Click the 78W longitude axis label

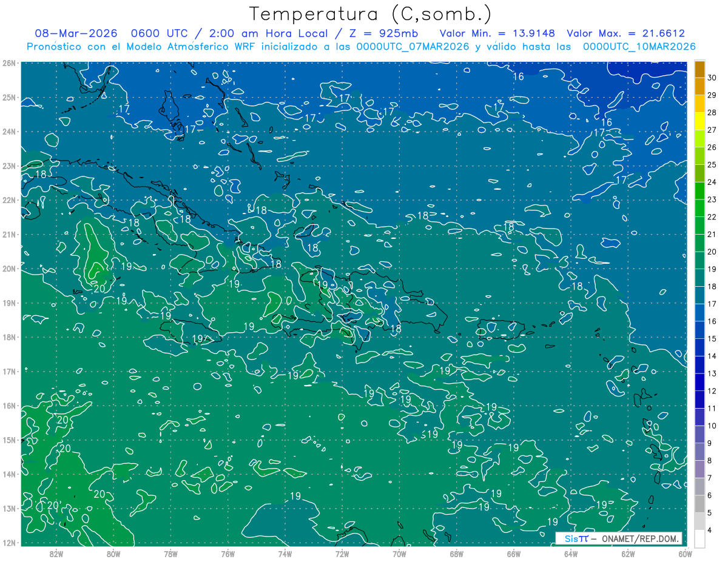170,553
